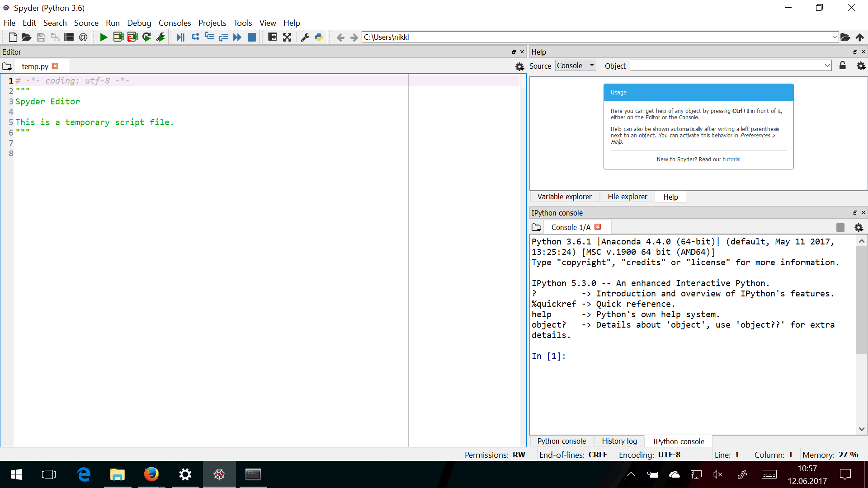Viewport: 868px width, 488px height.
Task: Open Firefox from the taskbar
Action: (151, 474)
